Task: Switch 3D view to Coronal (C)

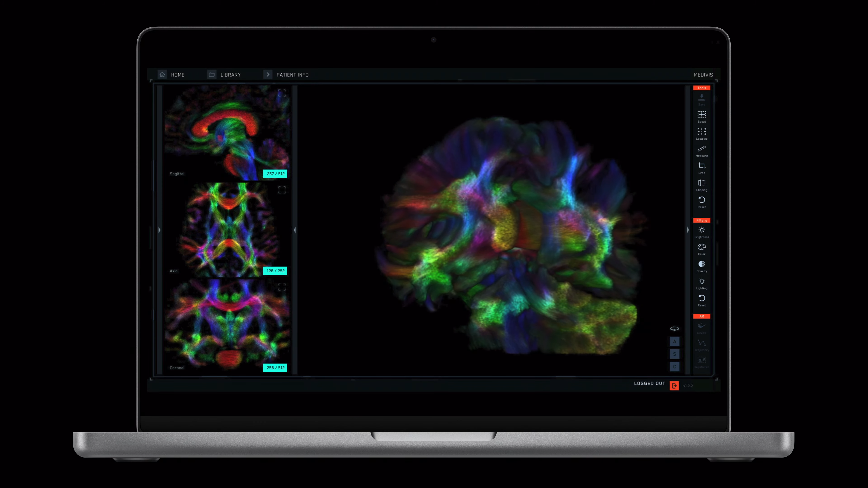Action: click(x=674, y=366)
